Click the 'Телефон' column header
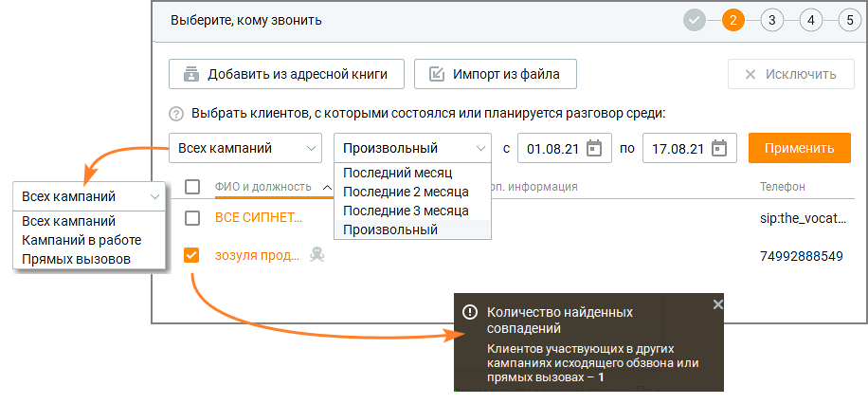The height and width of the screenshot is (404, 868). tap(782, 187)
